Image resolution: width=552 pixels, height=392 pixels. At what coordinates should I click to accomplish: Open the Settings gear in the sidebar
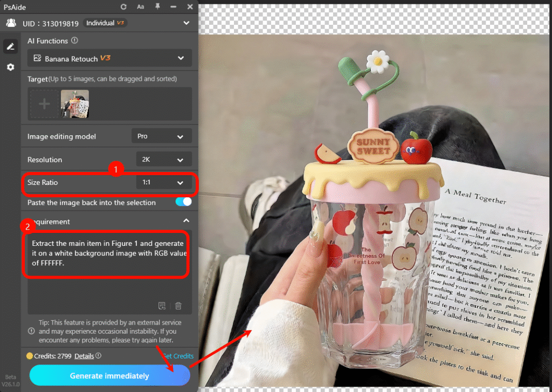coord(10,67)
